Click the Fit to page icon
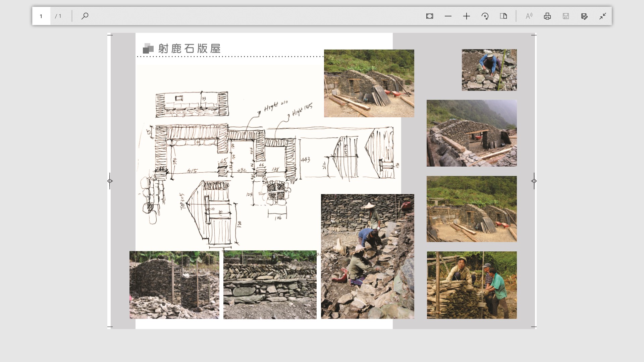Viewport: 644px width, 362px height. click(x=430, y=16)
